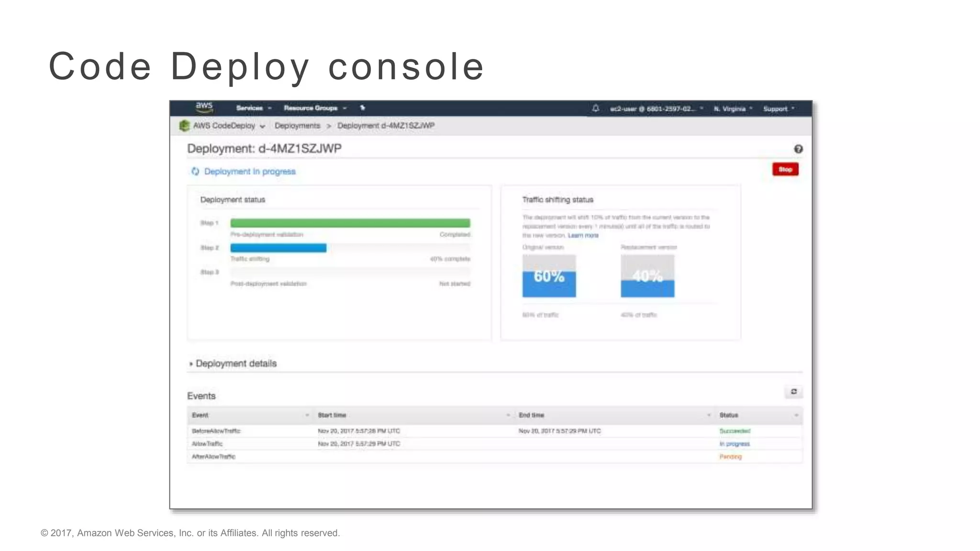Click Step 1 green progress bar
The width and height of the screenshot is (980, 551).
pyautogui.click(x=350, y=223)
